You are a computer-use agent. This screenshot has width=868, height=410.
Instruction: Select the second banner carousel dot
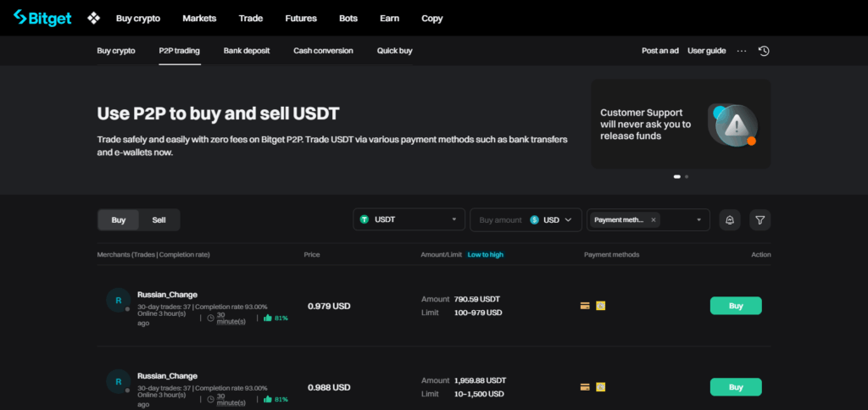(687, 176)
